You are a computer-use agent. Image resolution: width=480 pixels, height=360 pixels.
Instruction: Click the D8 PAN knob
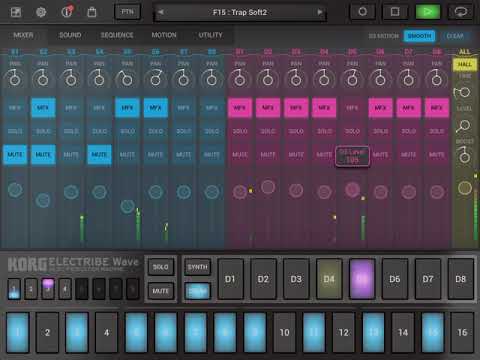tap(436, 78)
